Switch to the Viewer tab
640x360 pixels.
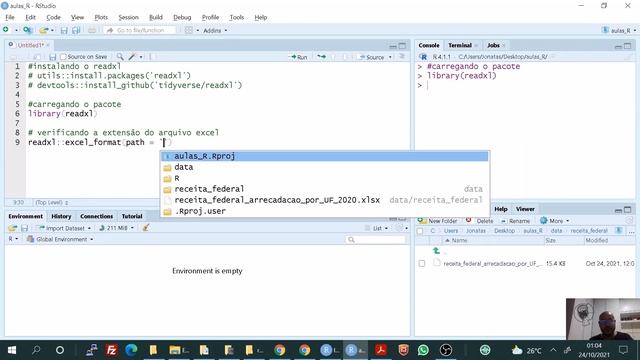point(525,209)
